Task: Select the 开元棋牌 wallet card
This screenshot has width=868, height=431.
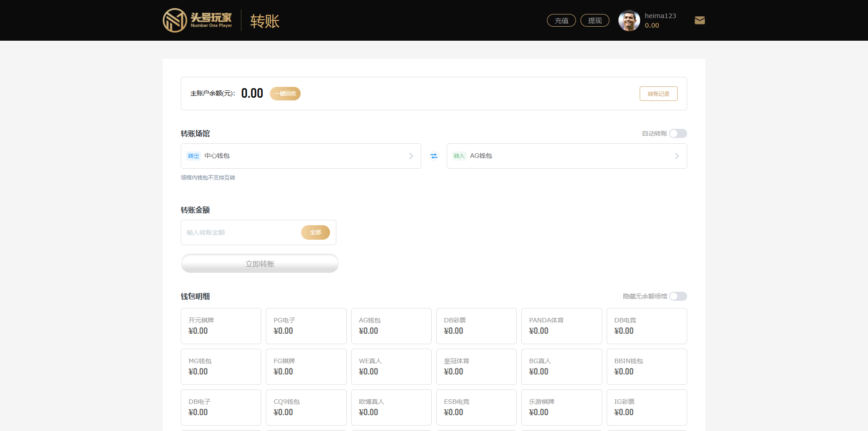Action: (x=221, y=326)
